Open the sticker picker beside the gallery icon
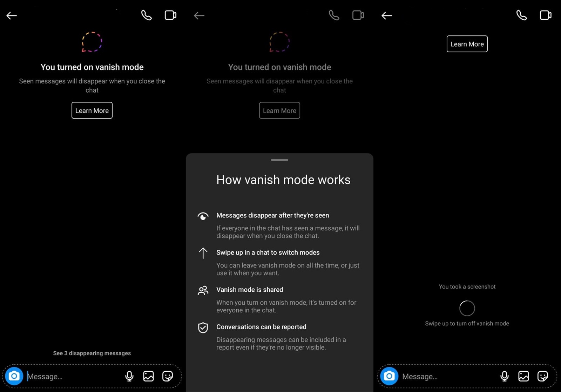 [x=168, y=376]
